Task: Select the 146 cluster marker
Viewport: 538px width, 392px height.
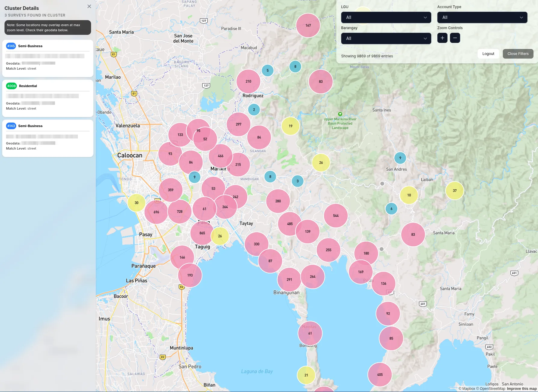Action: coord(182,257)
